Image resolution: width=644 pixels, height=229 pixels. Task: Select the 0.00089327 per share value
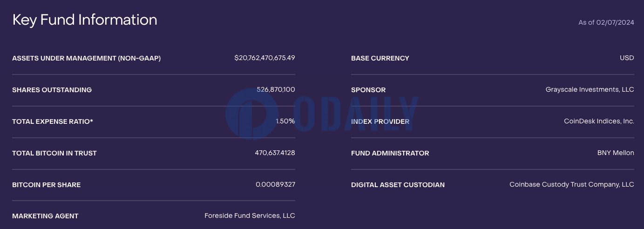pos(275,185)
